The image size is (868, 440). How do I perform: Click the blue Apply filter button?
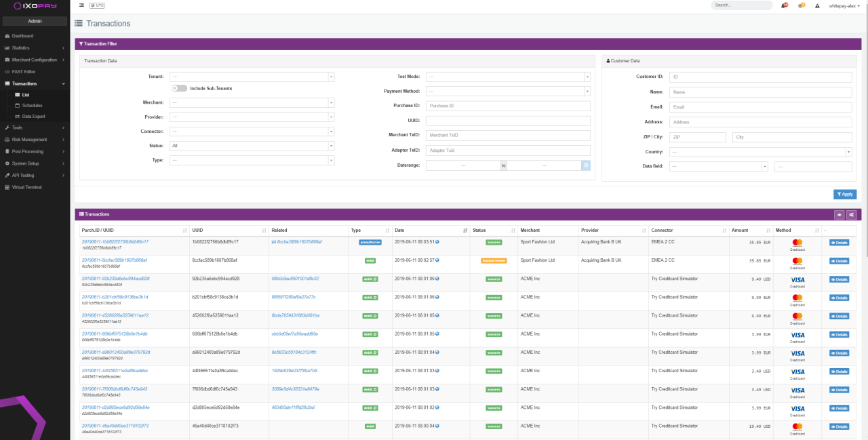pos(845,195)
